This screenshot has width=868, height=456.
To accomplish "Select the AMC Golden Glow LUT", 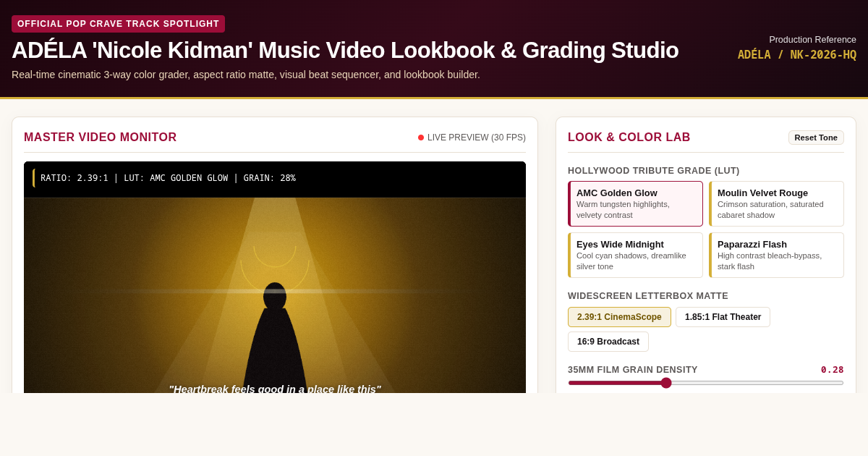I will pyautogui.click(x=635, y=204).
